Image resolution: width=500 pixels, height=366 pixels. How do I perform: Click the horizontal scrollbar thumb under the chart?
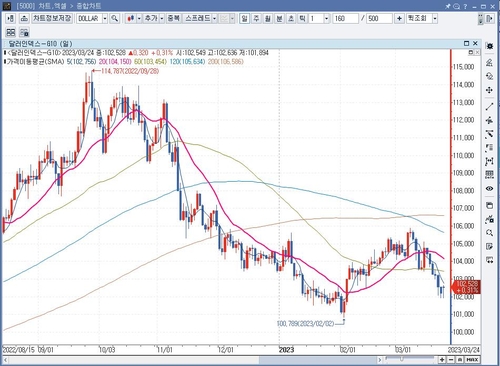click(318, 360)
